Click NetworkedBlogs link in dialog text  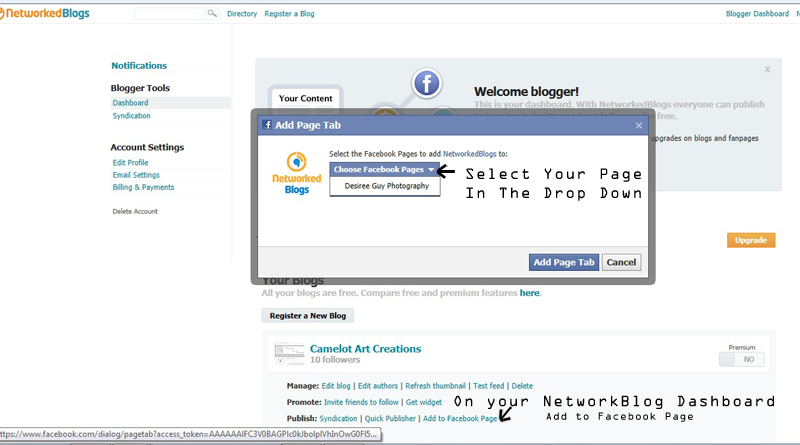pyautogui.click(x=469, y=154)
